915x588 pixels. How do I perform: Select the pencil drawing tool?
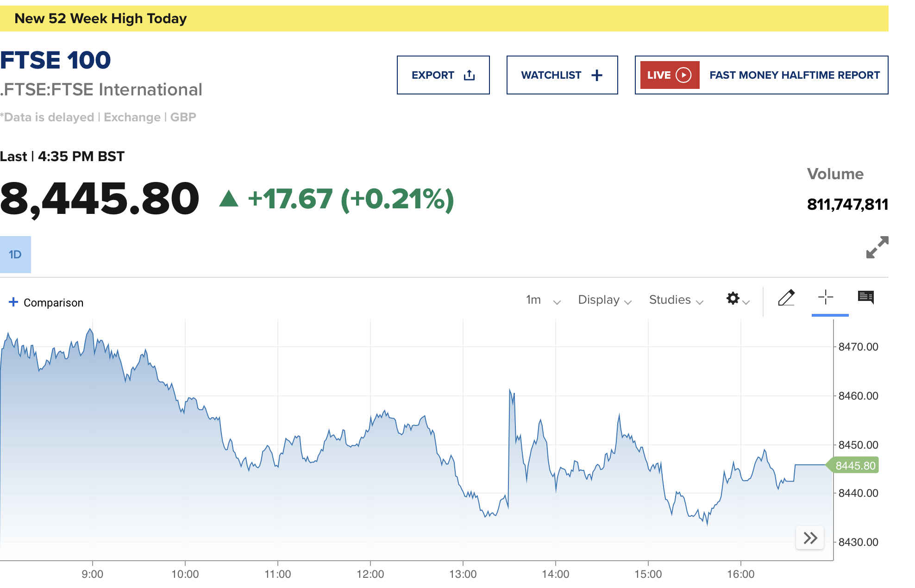[786, 298]
